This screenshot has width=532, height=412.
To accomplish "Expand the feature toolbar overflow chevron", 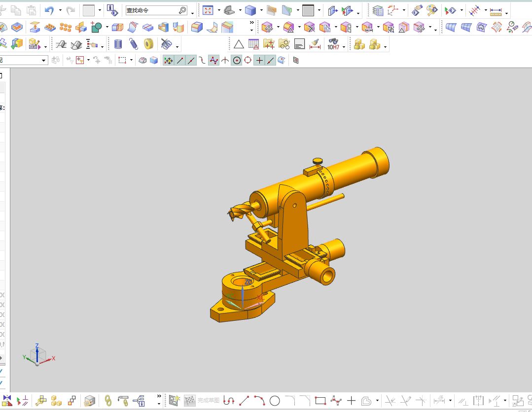I will [x=251, y=23].
